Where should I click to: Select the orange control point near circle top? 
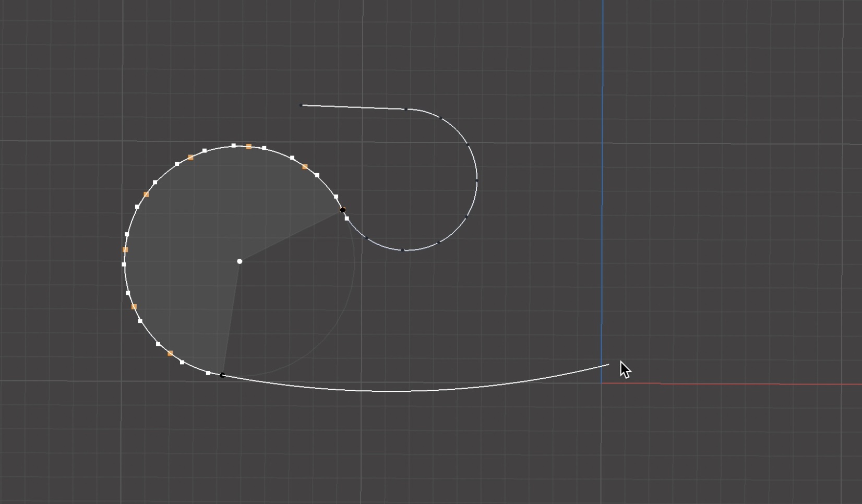coord(248,147)
